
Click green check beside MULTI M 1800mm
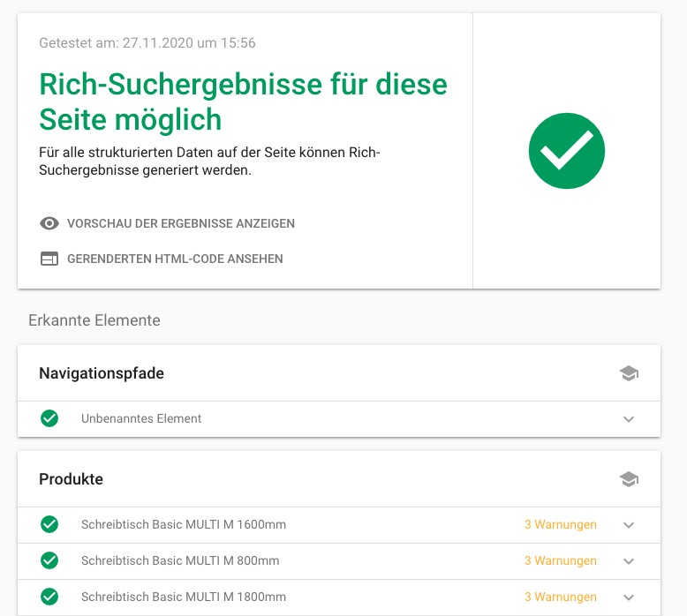(49, 597)
